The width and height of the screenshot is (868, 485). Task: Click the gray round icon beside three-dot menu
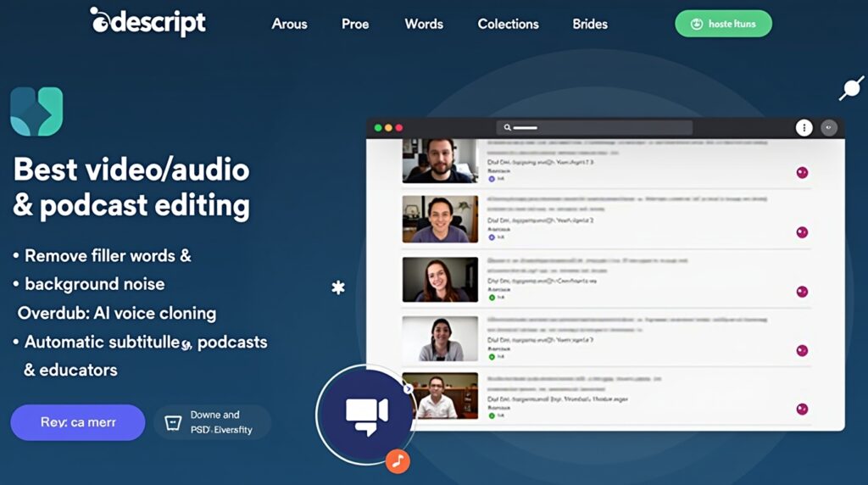point(829,128)
